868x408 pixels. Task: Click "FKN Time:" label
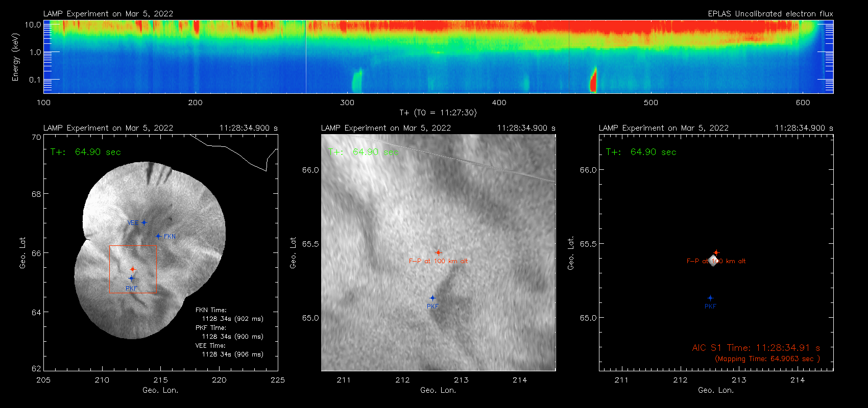coord(211,310)
